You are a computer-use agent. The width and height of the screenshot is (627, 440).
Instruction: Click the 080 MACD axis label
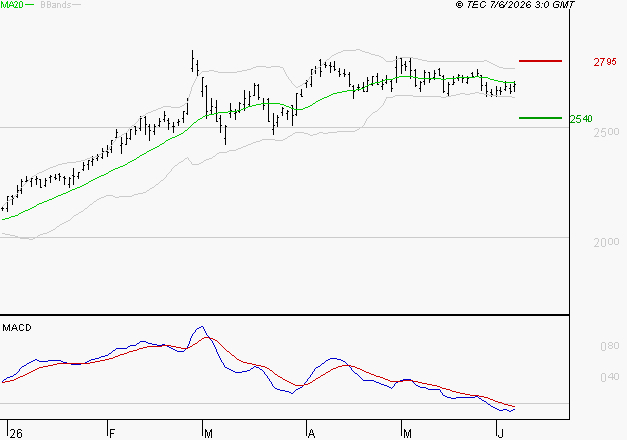pyautogui.click(x=609, y=346)
